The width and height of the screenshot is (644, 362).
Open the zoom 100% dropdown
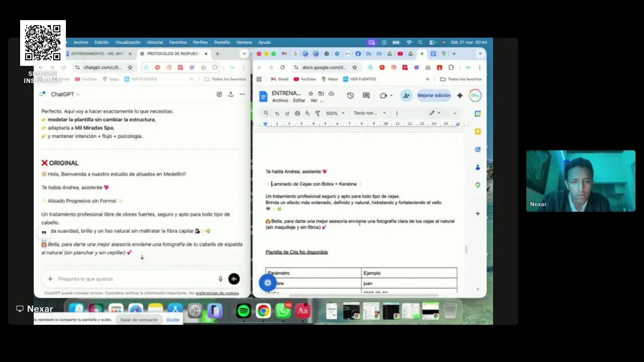click(335, 113)
